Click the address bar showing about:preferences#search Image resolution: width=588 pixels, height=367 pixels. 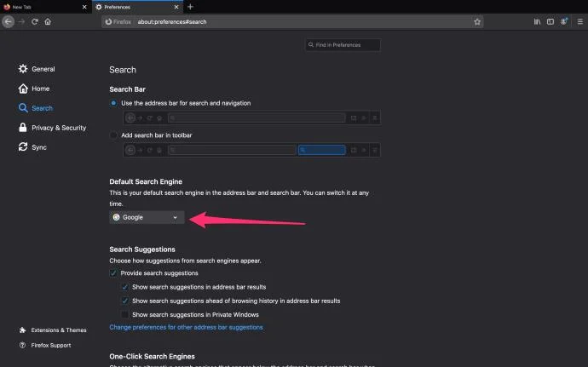point(292,22)
